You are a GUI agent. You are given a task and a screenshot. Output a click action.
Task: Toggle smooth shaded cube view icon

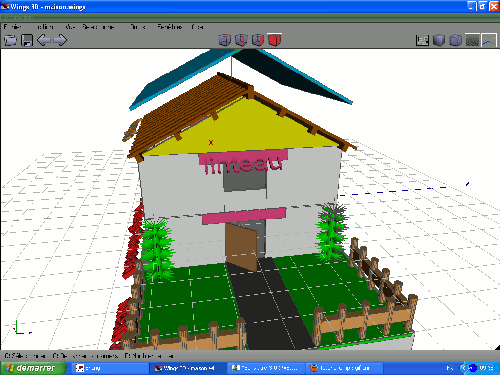pos(455,40)
